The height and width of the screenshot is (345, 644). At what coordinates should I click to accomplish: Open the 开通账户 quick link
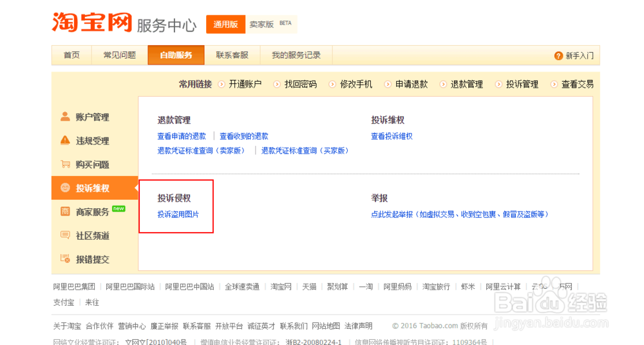point(245,84)
